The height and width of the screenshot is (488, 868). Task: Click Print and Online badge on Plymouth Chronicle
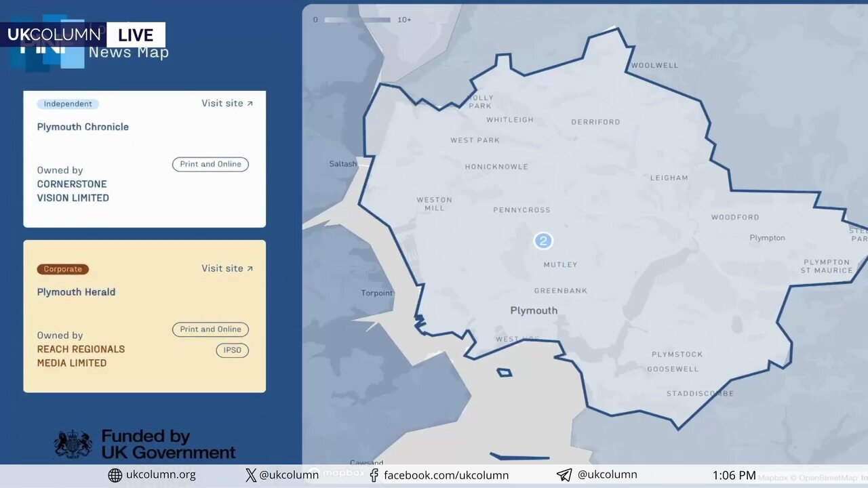click(x=210, y=164)
